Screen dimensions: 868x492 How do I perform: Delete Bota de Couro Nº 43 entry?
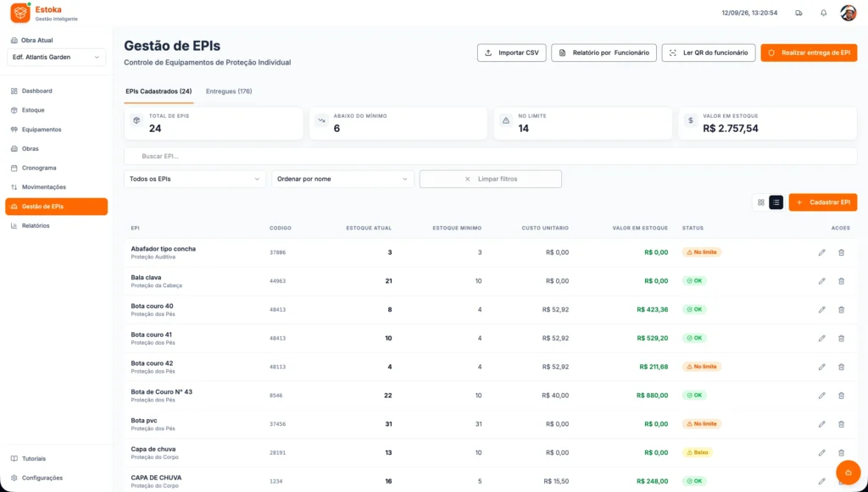point(841,395)
